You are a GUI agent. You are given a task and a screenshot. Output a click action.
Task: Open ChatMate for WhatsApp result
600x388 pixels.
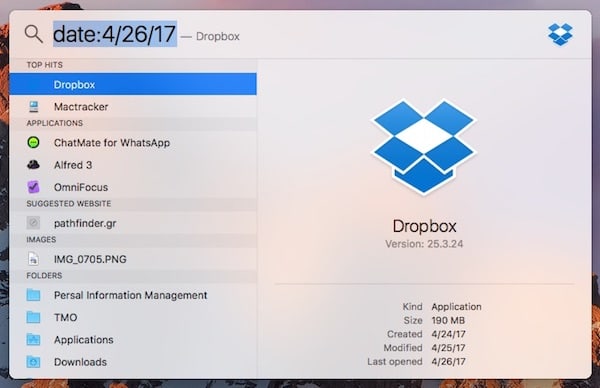click(133, 143)
